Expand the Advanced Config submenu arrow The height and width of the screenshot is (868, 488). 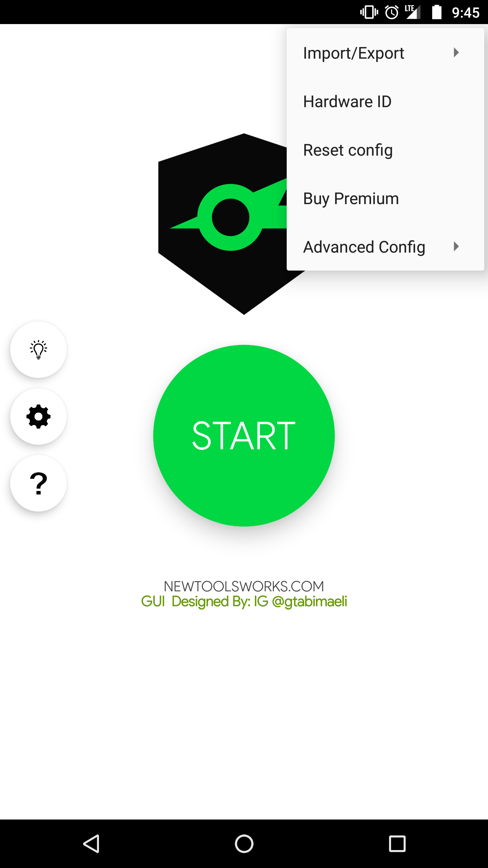coord(456,246)
